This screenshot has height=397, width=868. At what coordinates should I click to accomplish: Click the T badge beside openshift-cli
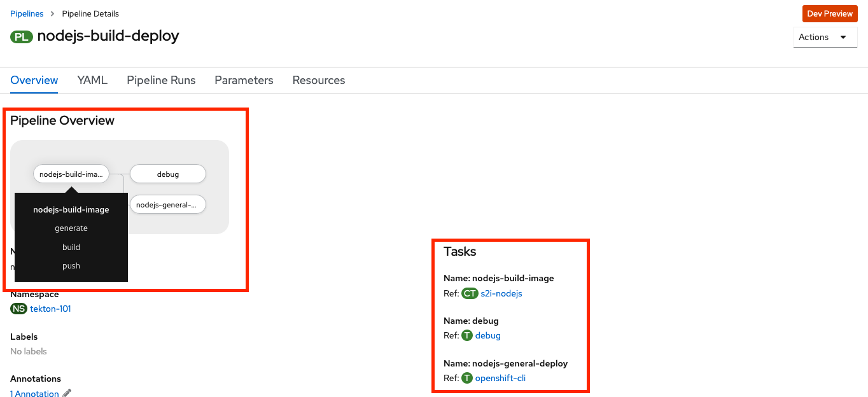click(467, 378)
